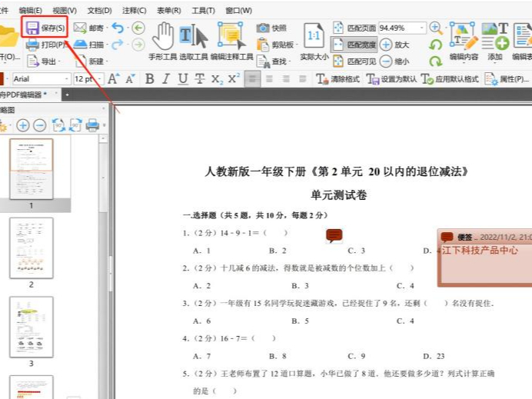Set zoom to Actual Size (实际大小)

[x=314, y=42]
